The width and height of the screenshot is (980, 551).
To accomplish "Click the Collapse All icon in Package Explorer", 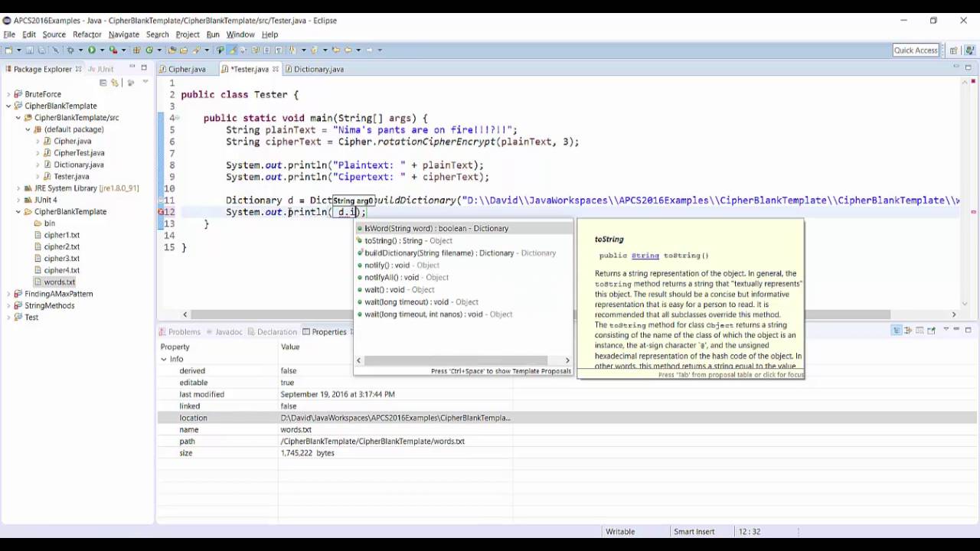I will coord(103,82).
